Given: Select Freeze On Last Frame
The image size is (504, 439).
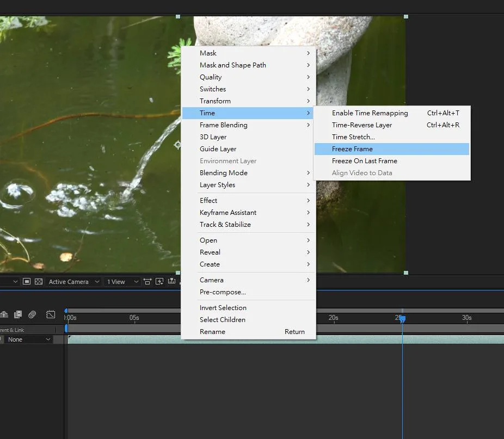Looking at the screenshot, I should [392, 161].
